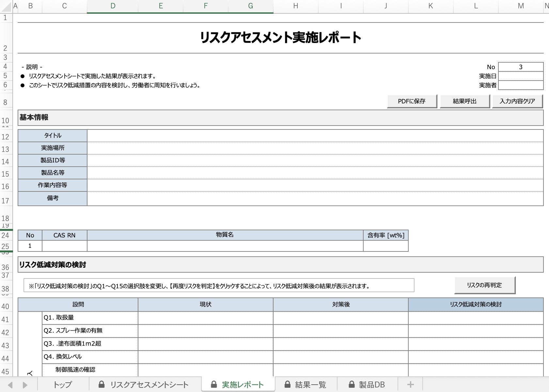Click the No field showing value 3
The image size is (549, 392).
[x=520, y=66]
